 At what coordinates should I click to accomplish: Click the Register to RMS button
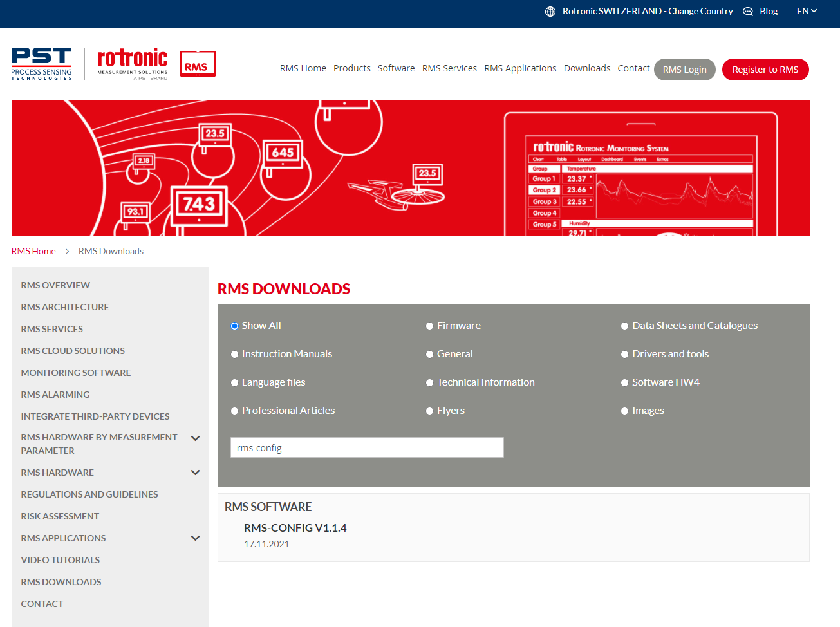click(x=765, y=70)
